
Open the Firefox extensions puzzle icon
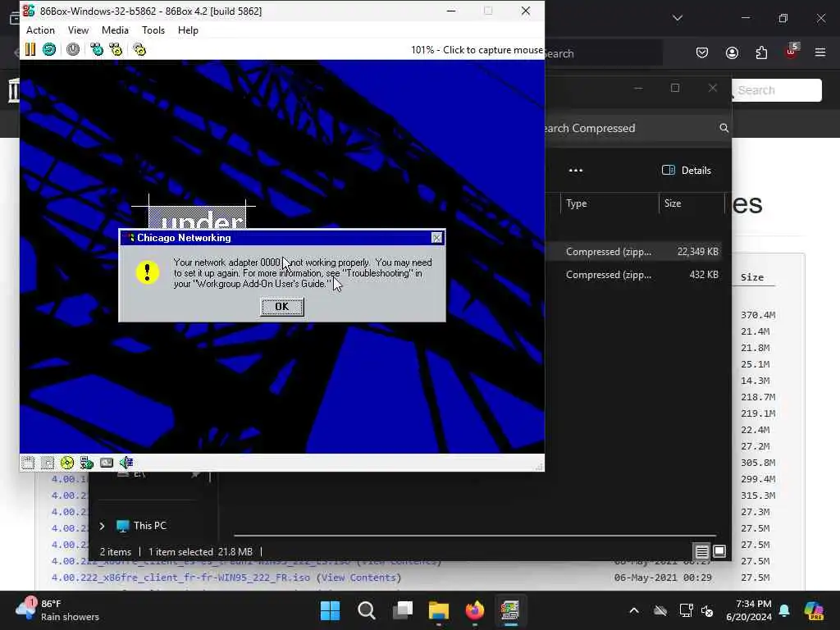coord(761,52)
